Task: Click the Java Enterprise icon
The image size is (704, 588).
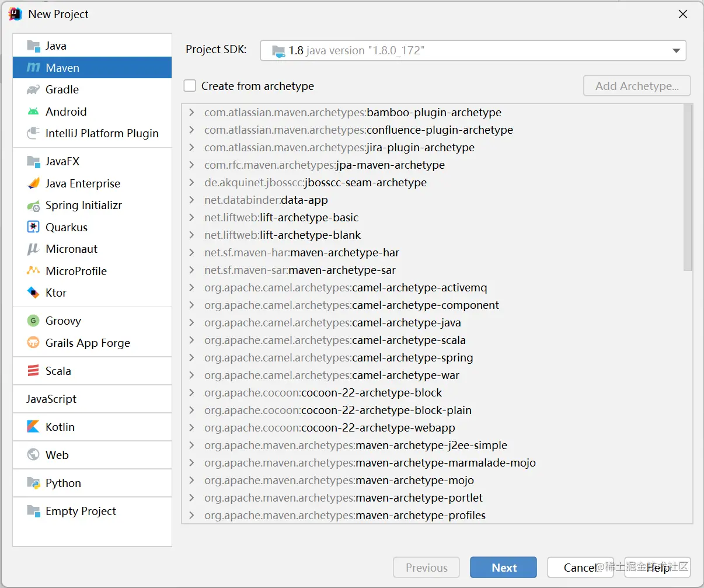Action: pyautogui.click(x=33, y=183)
